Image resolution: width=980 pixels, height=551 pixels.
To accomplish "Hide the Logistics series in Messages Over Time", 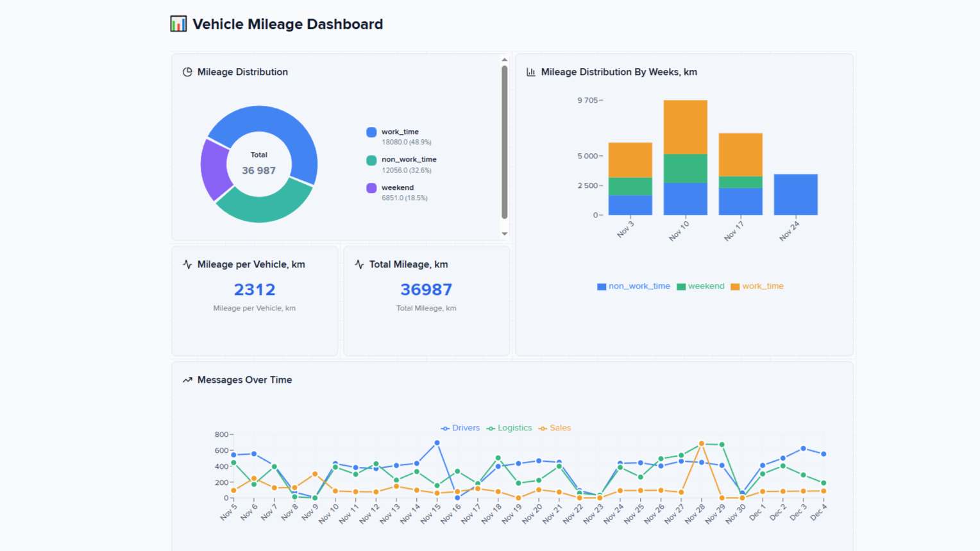I will point(509,428).
